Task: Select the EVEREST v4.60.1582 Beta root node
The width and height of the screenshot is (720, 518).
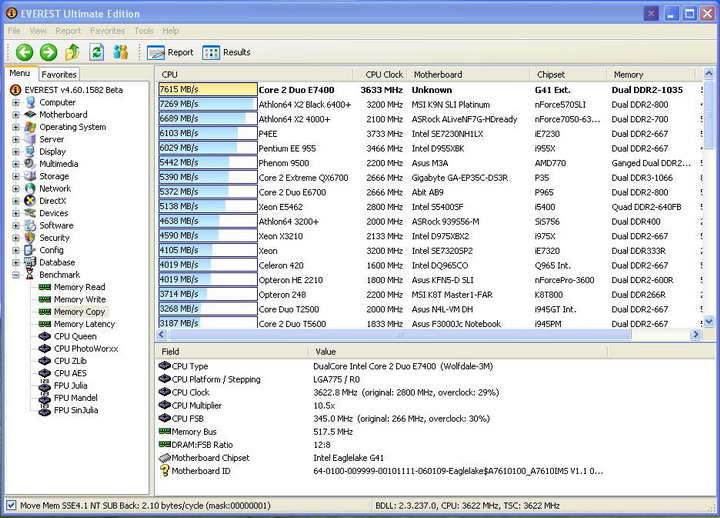Action: click(x=68, y=90)
